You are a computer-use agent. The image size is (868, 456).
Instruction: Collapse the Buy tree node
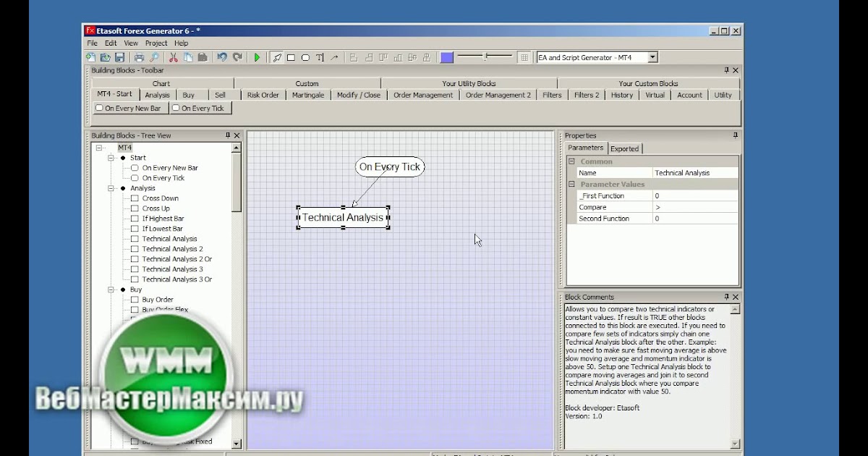(x=111, y=290)
